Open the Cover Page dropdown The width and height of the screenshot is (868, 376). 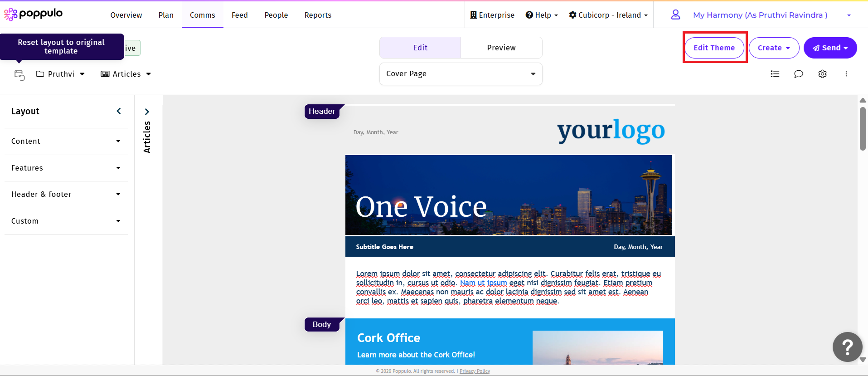(461, 74)
